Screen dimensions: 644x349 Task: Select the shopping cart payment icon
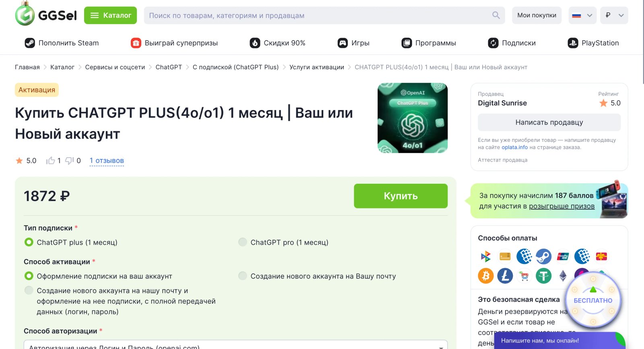(524, 276)
